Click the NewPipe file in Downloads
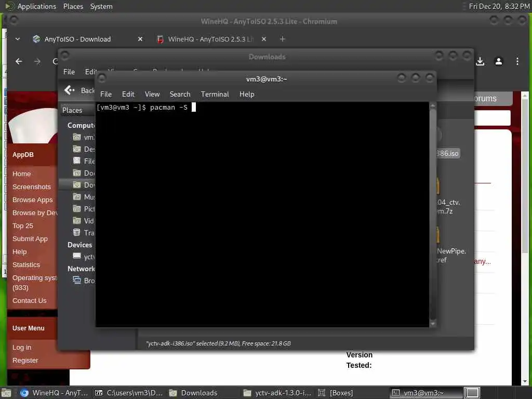The image size is (532, 399). click(451, 255)
